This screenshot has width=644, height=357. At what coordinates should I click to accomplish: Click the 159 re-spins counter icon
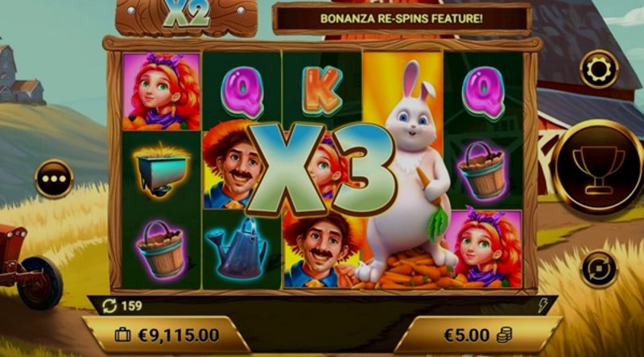pos(109,306)
